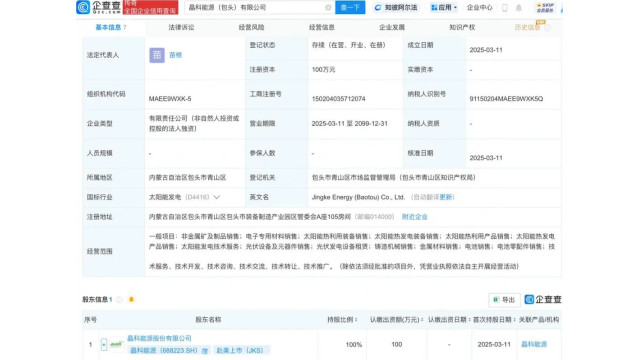Click the taxpayer ID 91150204MAEE9WXK5Q

[x=506, y=99]
